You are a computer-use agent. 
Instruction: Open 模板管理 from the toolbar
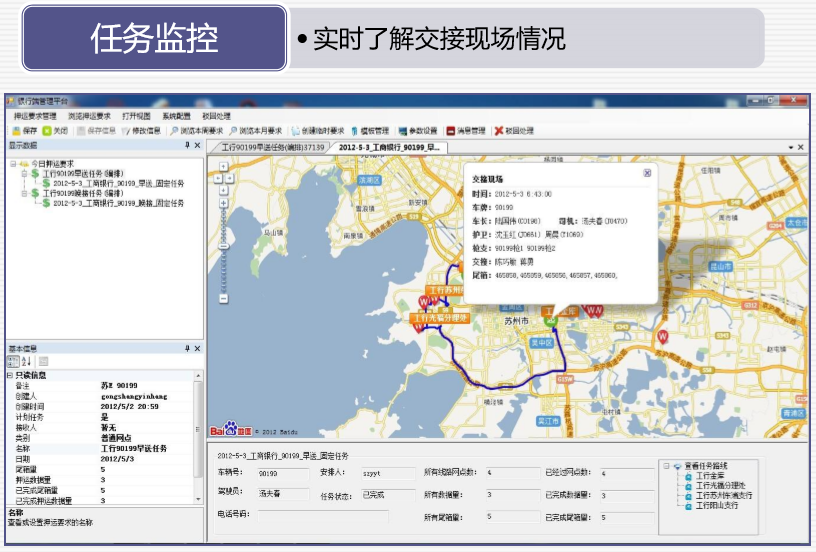370,131
